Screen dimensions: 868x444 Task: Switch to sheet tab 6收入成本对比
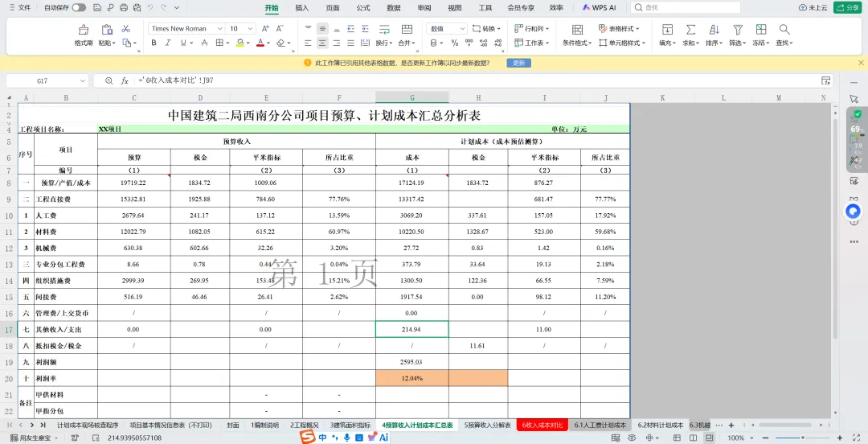542,425
